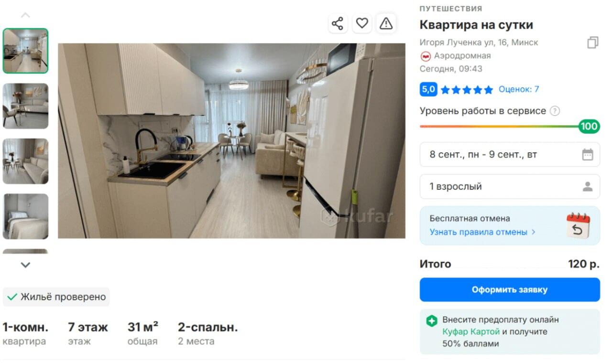Select the bedroom thumbnail photo
This screenshot has width=612, height=364.
pos(25,216)
